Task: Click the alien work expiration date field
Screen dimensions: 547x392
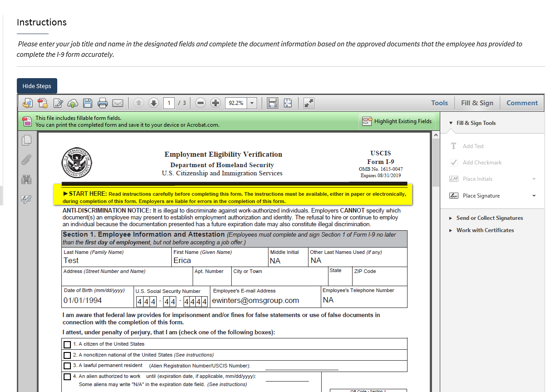Action: [287, 377]
